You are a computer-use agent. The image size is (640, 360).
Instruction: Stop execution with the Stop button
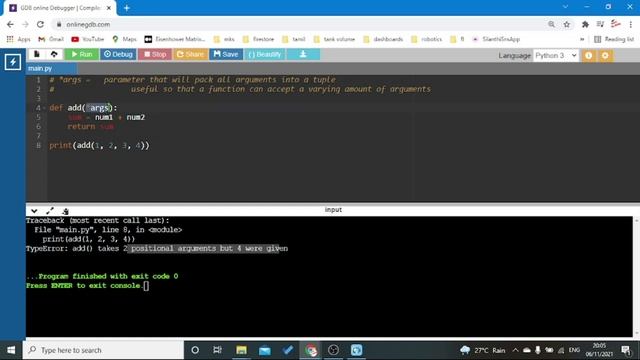pyautogui.click(x=155, y=54)
